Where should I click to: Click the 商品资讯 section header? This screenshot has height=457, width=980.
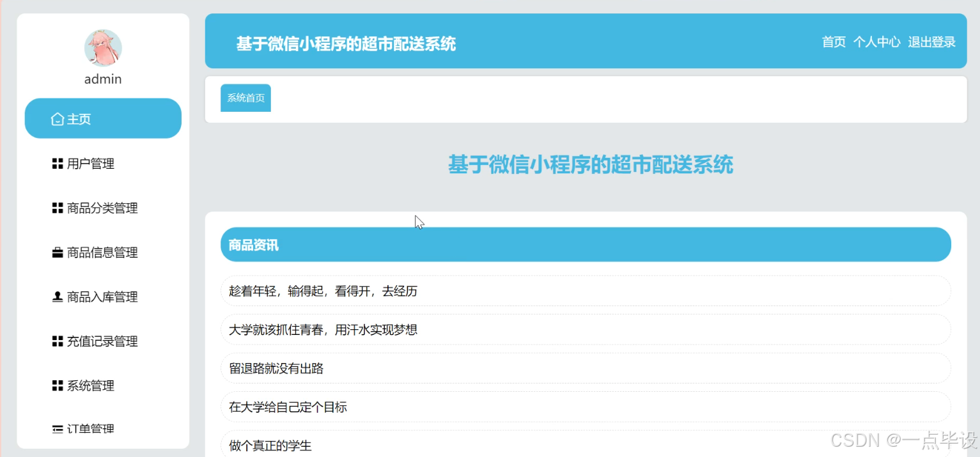point(586,245)
